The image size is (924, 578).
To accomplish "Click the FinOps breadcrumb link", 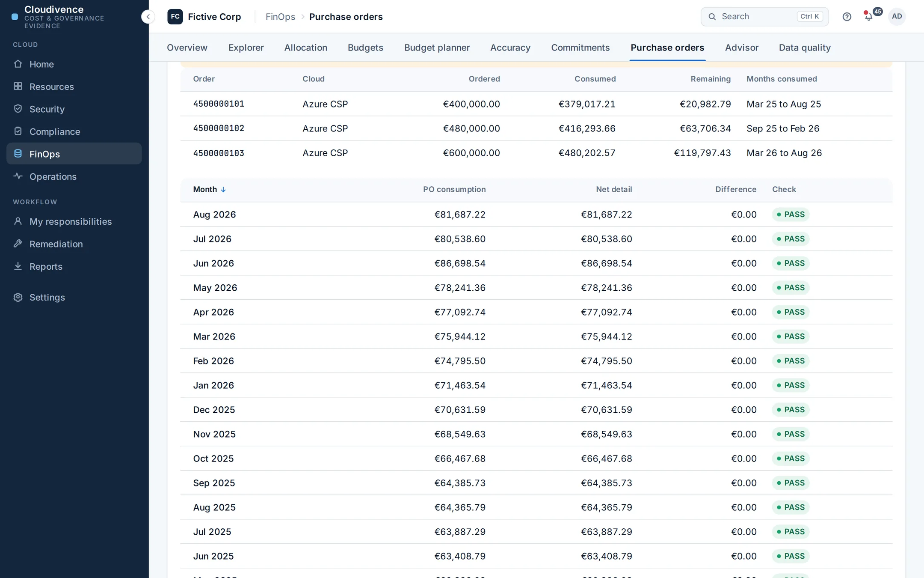I will click(x=280, y=17).
